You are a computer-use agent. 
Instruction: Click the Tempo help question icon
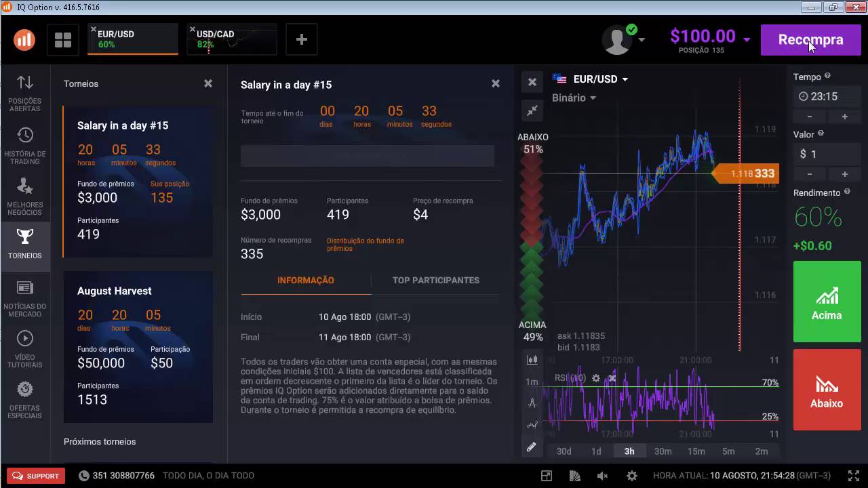point(827,77)
